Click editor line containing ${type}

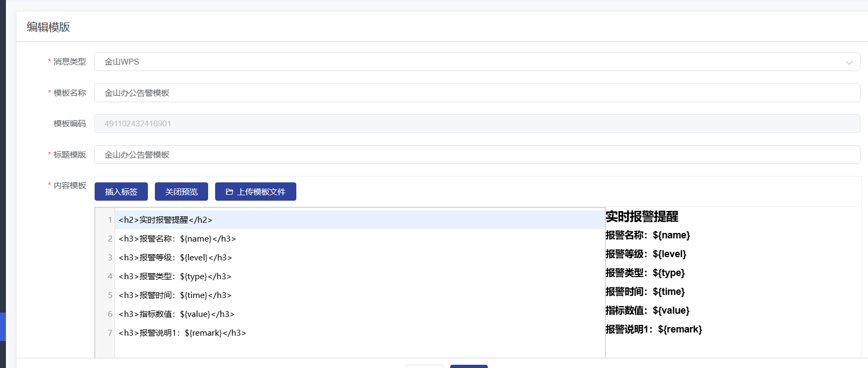175,277
